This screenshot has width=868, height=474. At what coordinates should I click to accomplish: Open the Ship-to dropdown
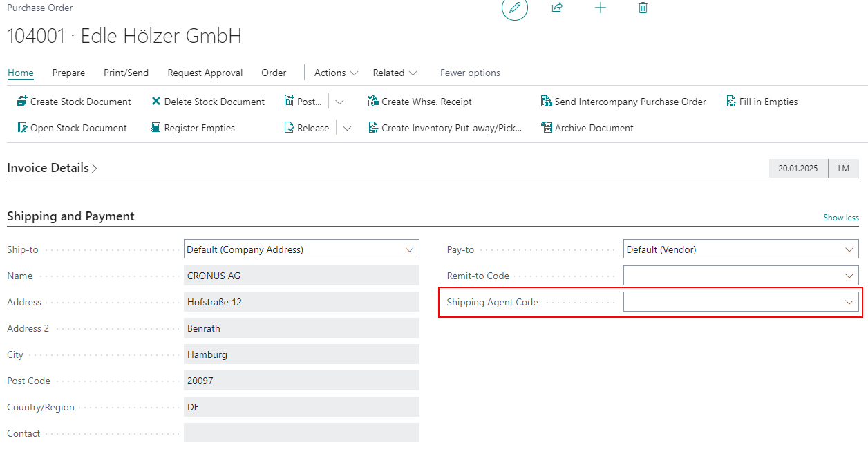tap(409, 249)
